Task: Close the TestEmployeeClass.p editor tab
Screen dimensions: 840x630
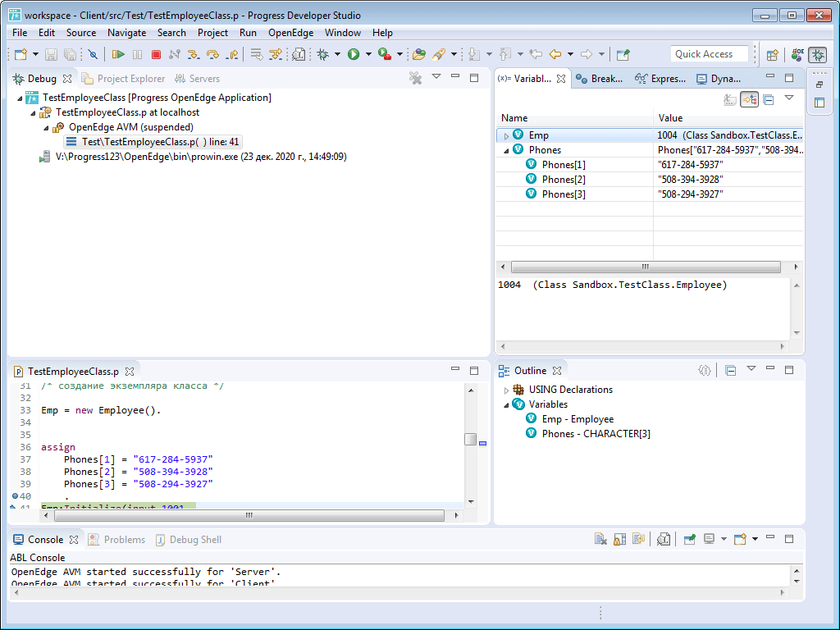Action: 129,372
